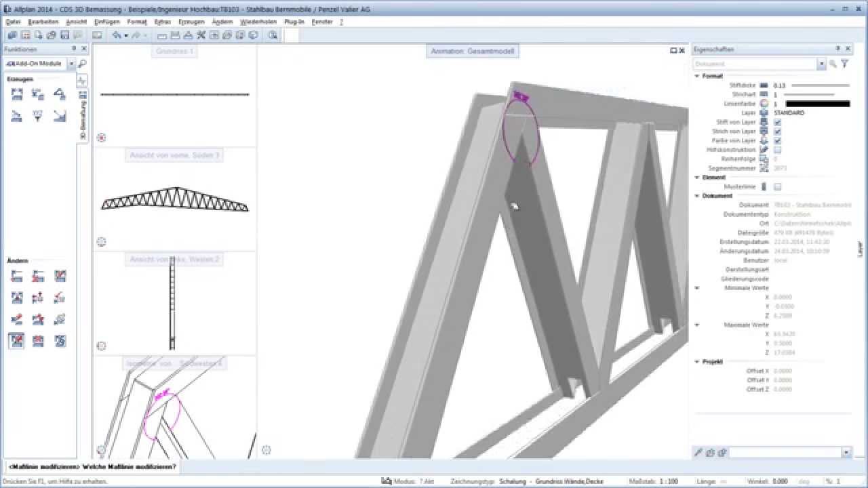868x488 pixels.
Task: Select the second tool in Erzeugen top row
Action: pos(38,94)
